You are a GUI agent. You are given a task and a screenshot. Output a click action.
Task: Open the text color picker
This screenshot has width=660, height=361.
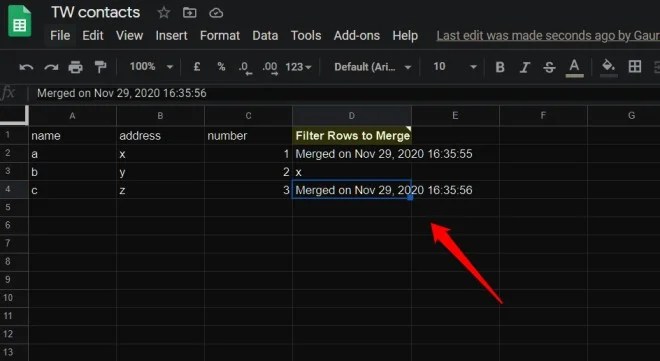(x=574, y=67)
